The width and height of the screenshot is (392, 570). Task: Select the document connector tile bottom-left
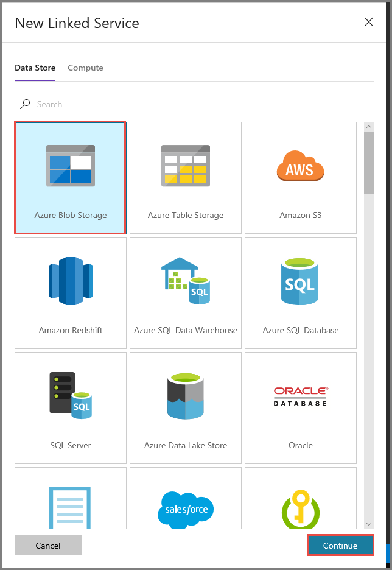coord(70,505)
